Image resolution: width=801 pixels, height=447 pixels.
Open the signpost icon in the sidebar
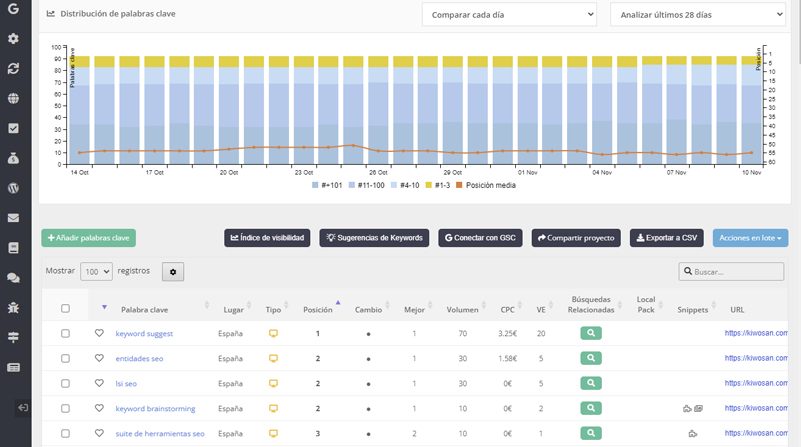[x=13, y=337]
